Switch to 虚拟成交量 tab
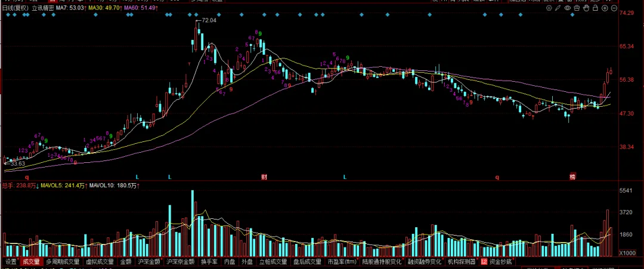This screenshot has width=644, height=269. click(x=100, y=262)
